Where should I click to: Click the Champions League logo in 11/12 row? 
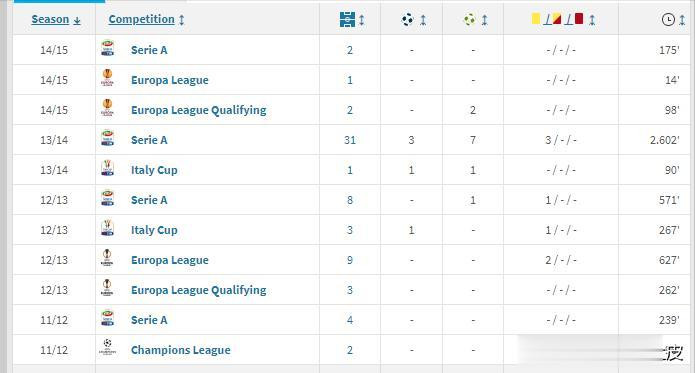point(107,347)
